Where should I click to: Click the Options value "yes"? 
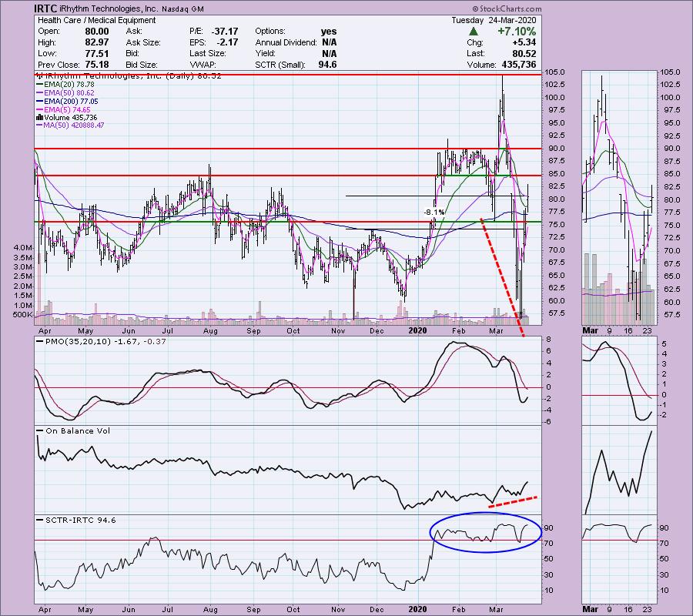pos(329,32)
